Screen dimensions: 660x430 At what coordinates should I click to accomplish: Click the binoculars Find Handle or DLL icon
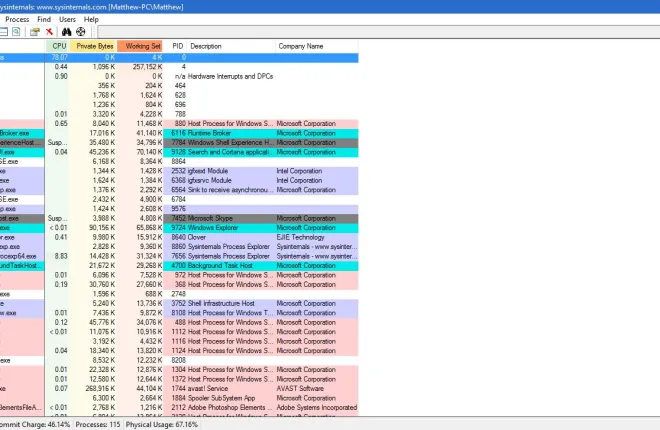point(67,32)
